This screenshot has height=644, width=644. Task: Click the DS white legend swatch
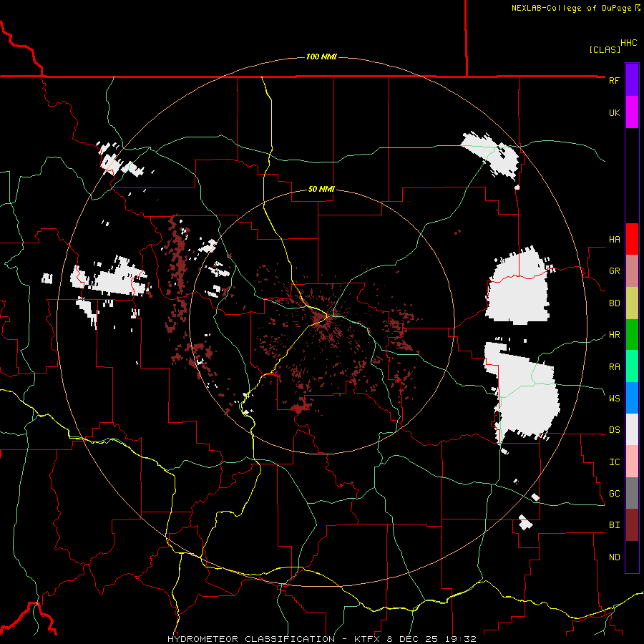[x=632, y=429]
